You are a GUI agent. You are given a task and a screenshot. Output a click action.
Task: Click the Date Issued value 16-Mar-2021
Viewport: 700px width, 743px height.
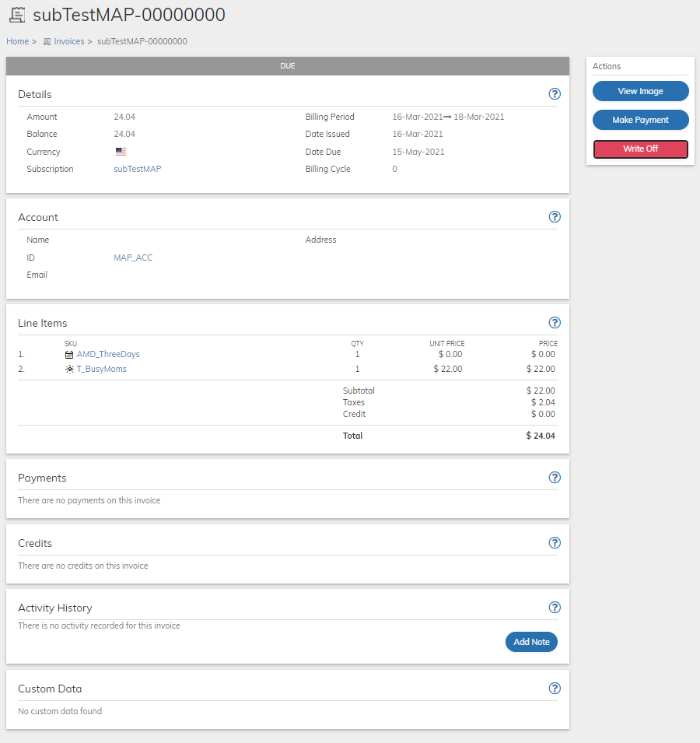[417, 134]
